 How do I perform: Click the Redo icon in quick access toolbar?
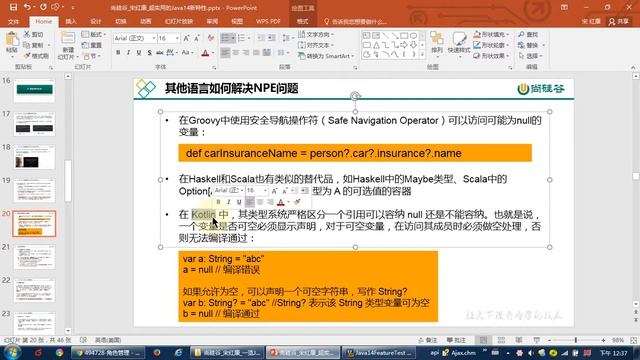pos(42,7)
